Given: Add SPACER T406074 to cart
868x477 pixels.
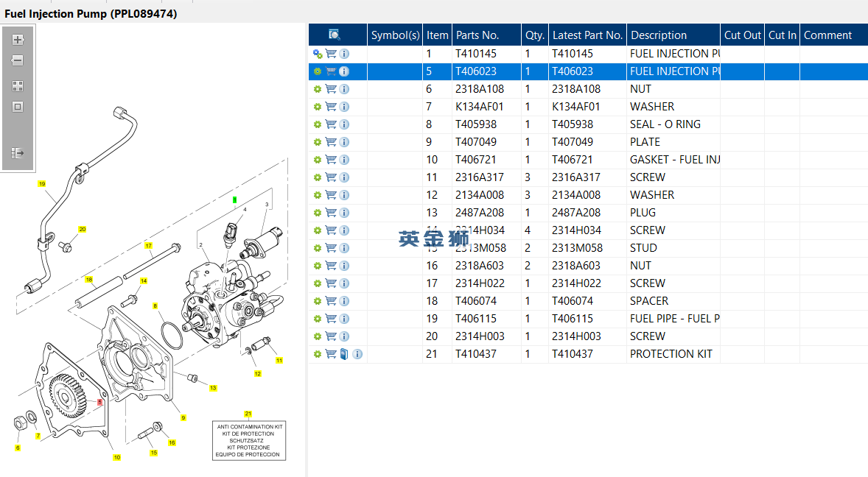Looking at the screenshot, I should point(331,301).
